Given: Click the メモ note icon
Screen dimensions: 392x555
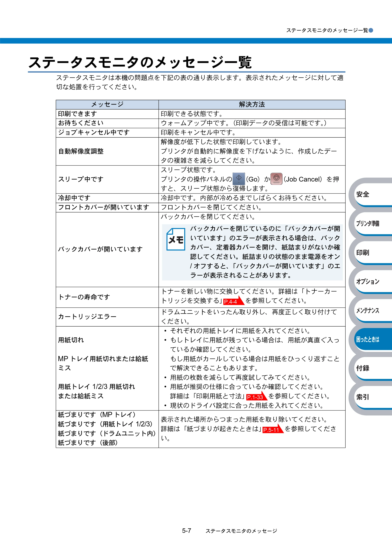Looking at the screenshot, I should [176, 239].
